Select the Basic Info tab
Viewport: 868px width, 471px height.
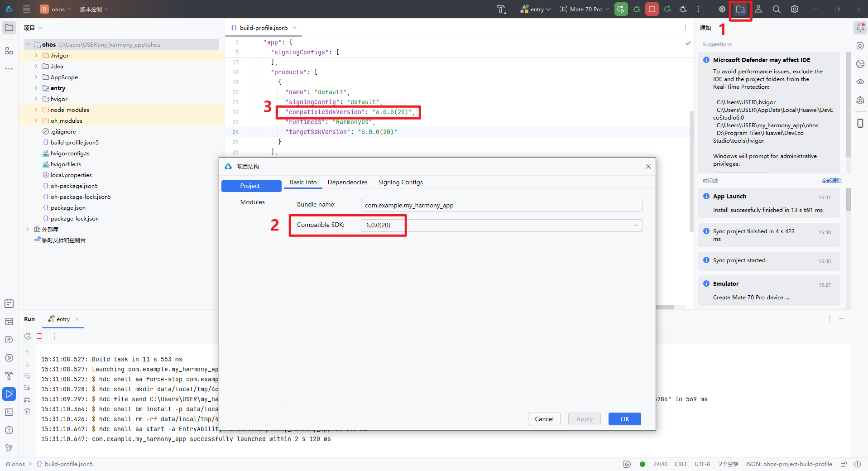click(x=303, y=182)
